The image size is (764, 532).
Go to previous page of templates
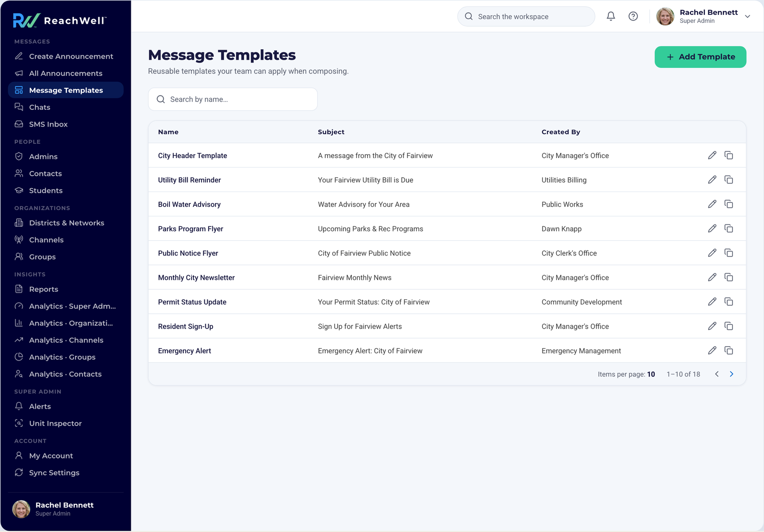[x=717, y=374]
